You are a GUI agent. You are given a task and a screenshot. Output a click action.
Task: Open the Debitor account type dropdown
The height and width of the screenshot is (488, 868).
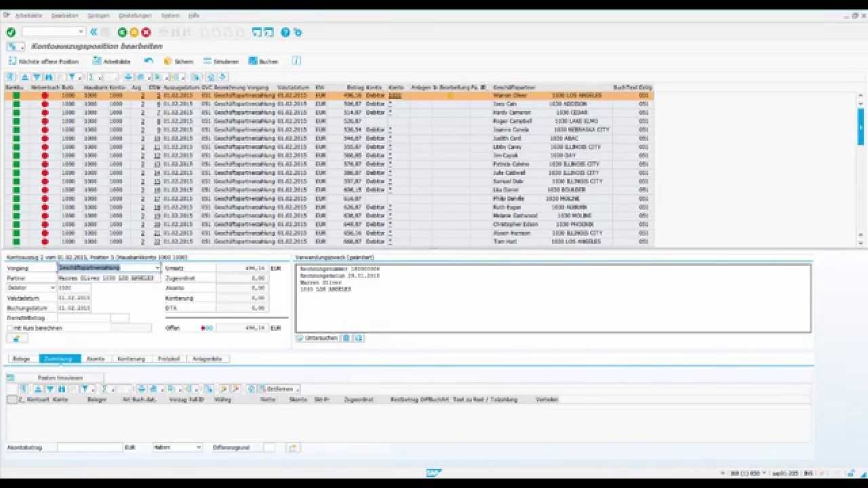click(52, 288)
